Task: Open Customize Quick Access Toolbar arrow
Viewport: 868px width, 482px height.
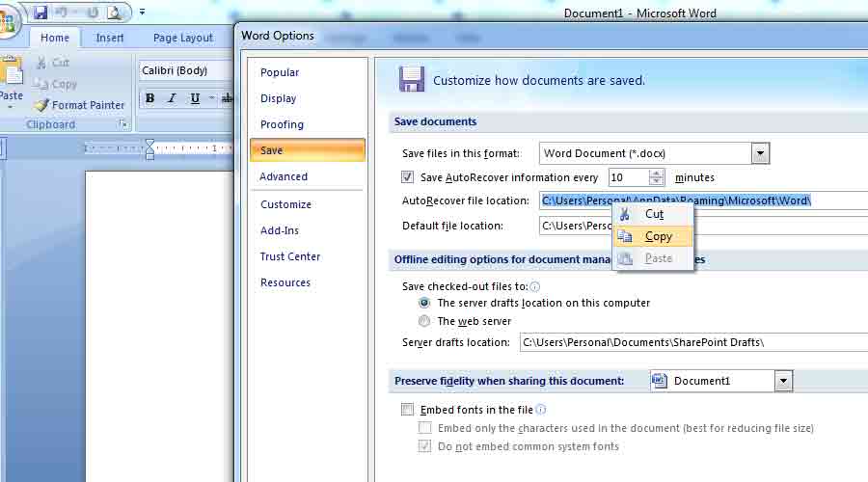Action: [x=143, y=12]
